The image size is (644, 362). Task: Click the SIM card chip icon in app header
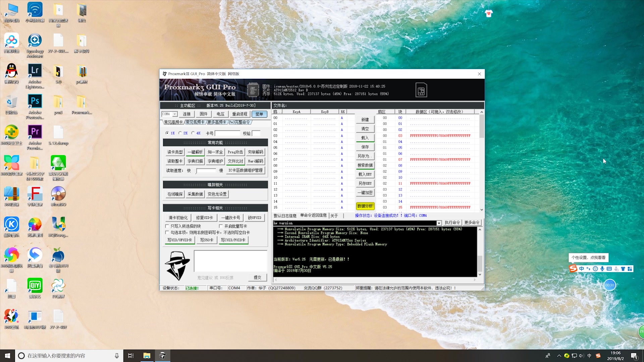pos(421,89)
